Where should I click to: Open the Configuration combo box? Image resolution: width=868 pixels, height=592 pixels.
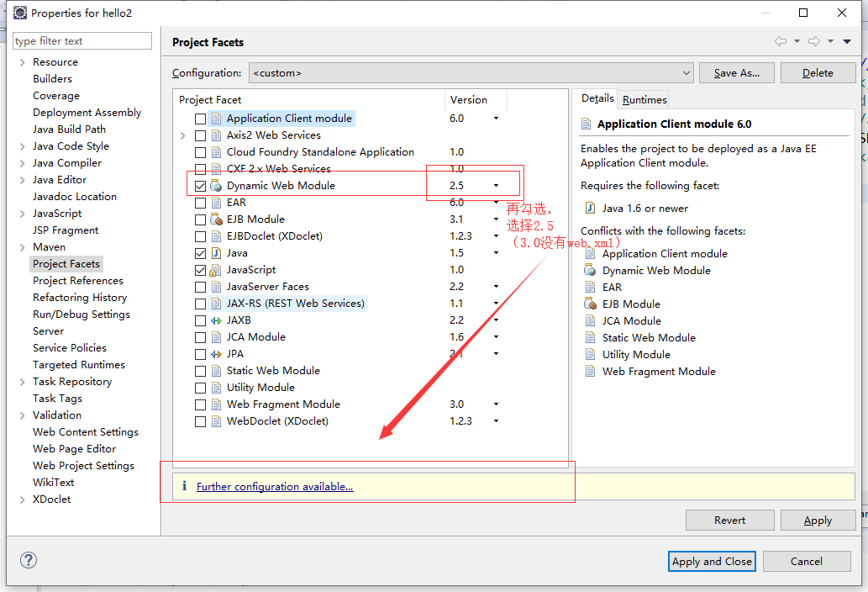[x=471, y=73]
